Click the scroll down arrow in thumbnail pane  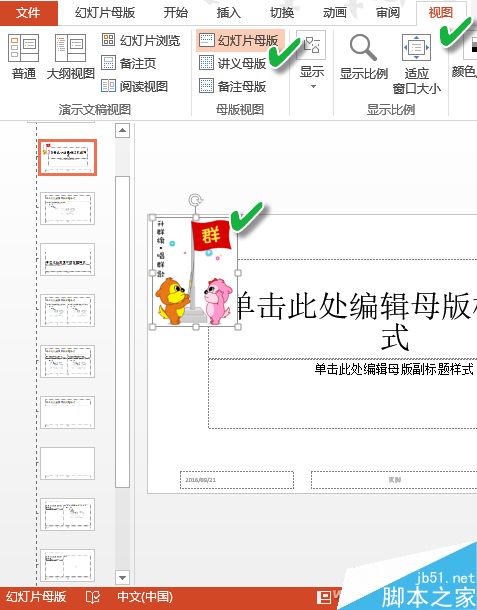point(123,578)
